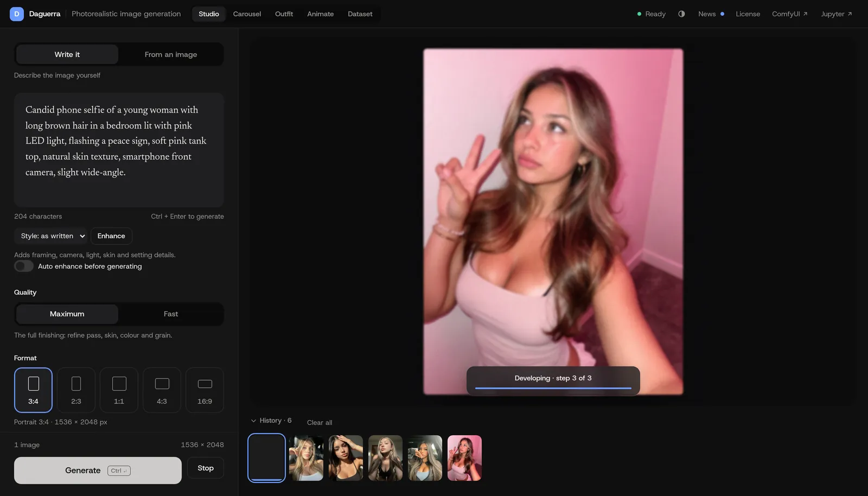The width and height of the screenshot is (868, 496).
Task: Open second history thumbnail, blonde selfie
Action: pos(306,457)
